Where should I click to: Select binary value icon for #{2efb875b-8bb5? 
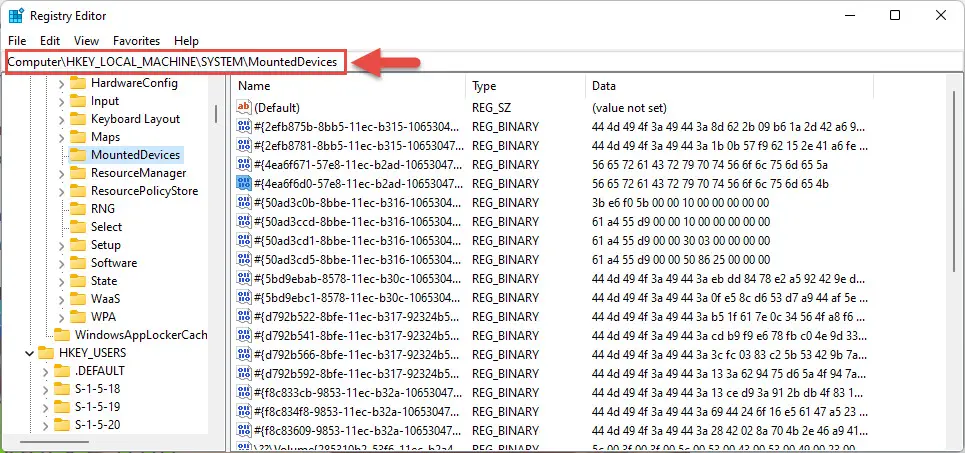point(244,127)
